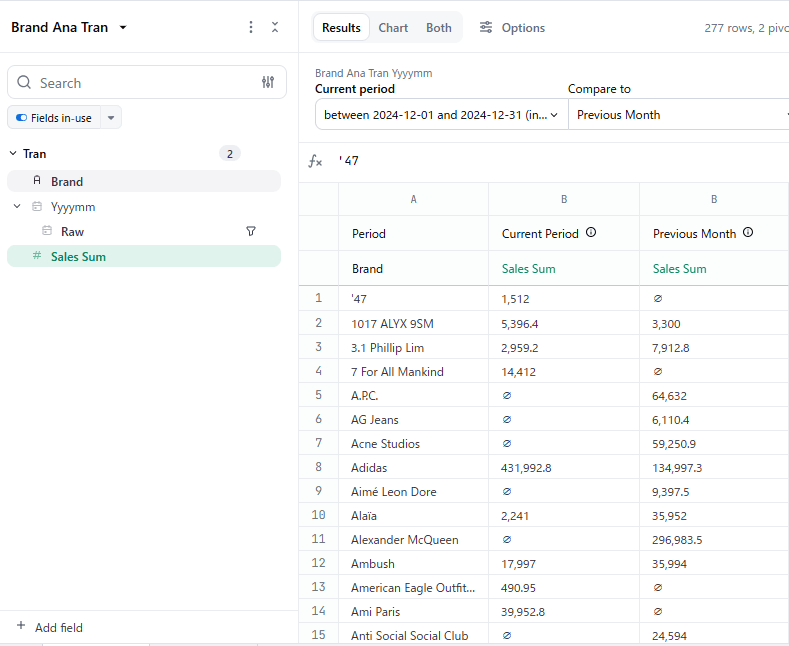Click the Raw date field icon
Screen dimensions: 789x646
pyautogui.click(x=47, y=231)
